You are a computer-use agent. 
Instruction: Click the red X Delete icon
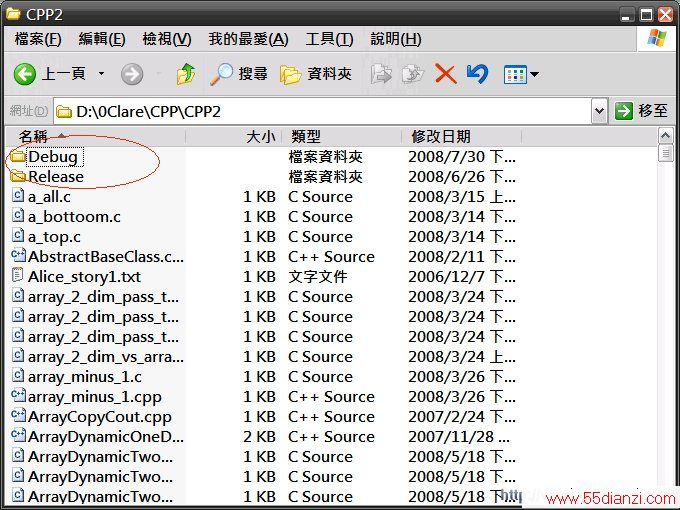point(445,74)
